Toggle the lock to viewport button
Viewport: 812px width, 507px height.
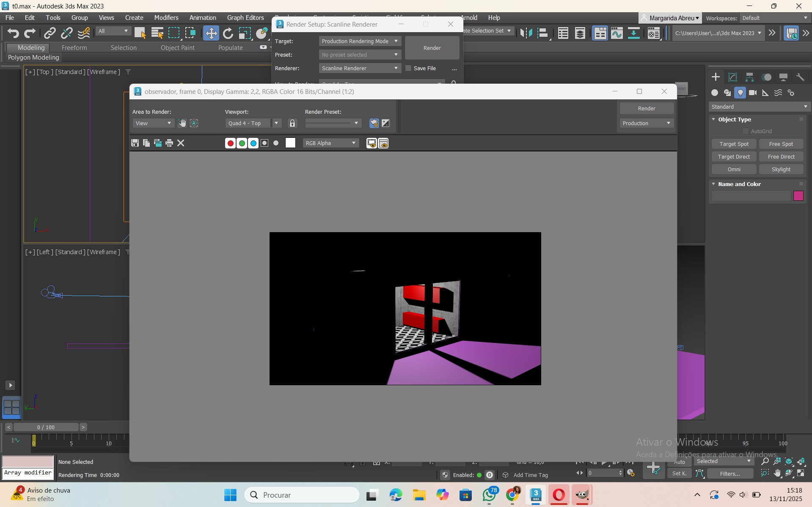[292, 123]
